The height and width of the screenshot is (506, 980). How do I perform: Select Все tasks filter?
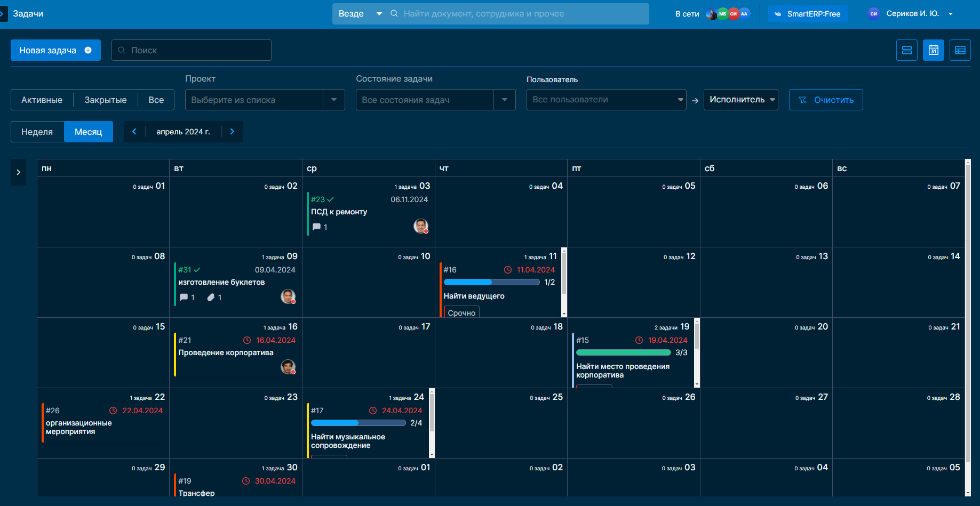pyautogui.click(x=156, y=100)
